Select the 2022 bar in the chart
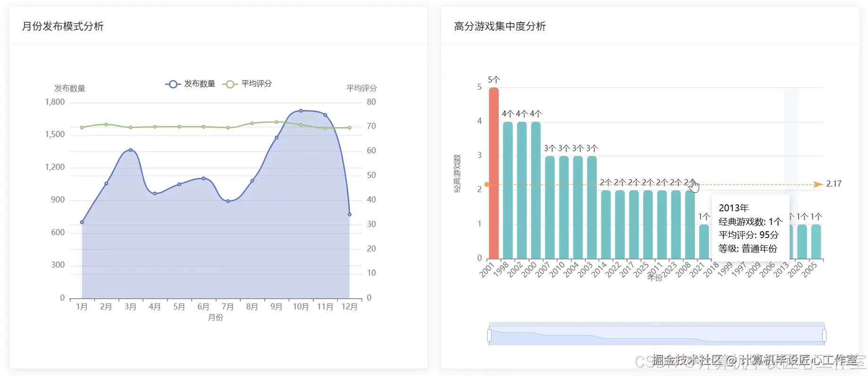Viewport: 868px width, 377px height. (x=620, y=225)
